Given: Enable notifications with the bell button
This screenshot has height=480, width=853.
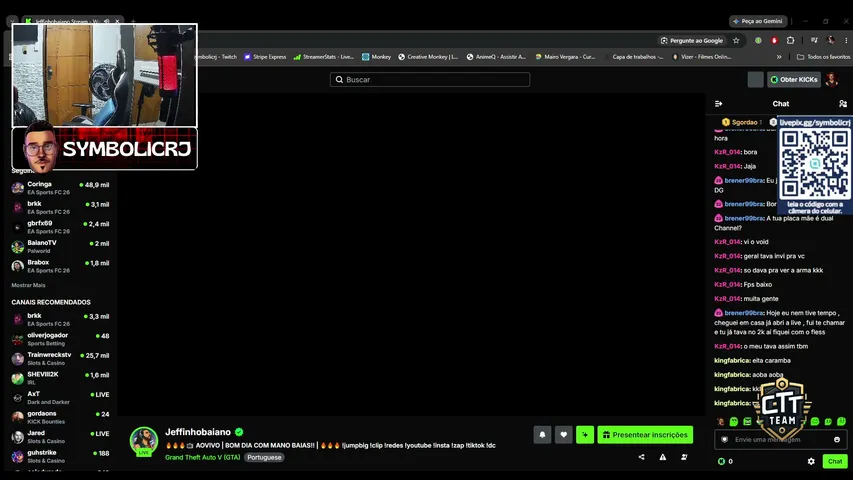Looking at the screenshot, I should pyautogui.click(x=542, y=435).
